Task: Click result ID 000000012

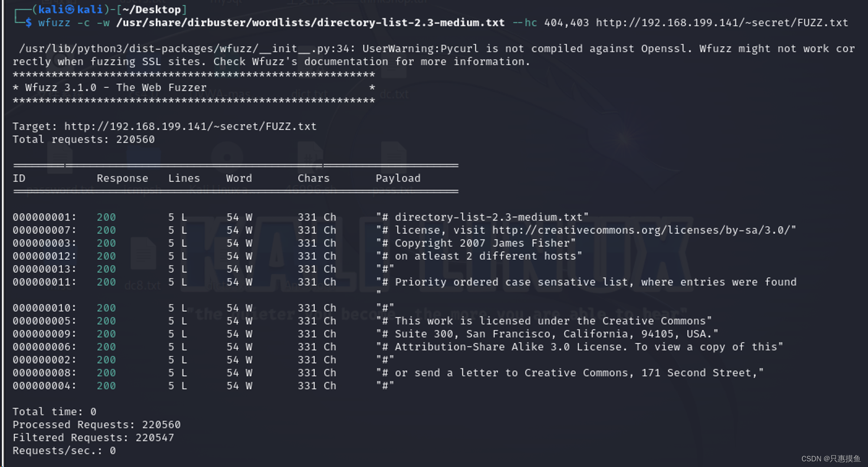Action: coord(44,256)
